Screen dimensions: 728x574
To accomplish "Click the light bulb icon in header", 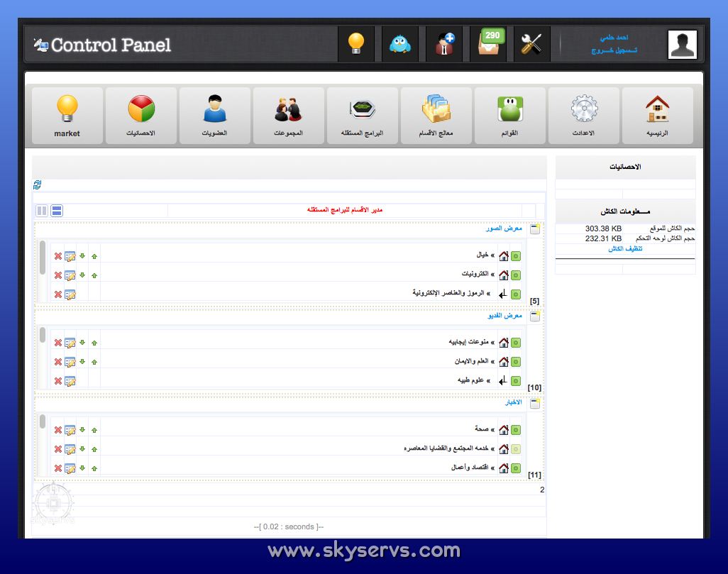I will tap(355, 44).
